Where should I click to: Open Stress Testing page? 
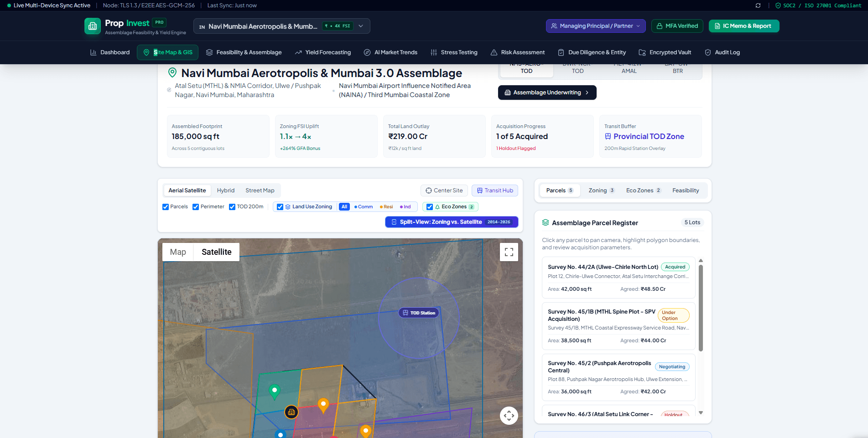[x=454, y=52]
